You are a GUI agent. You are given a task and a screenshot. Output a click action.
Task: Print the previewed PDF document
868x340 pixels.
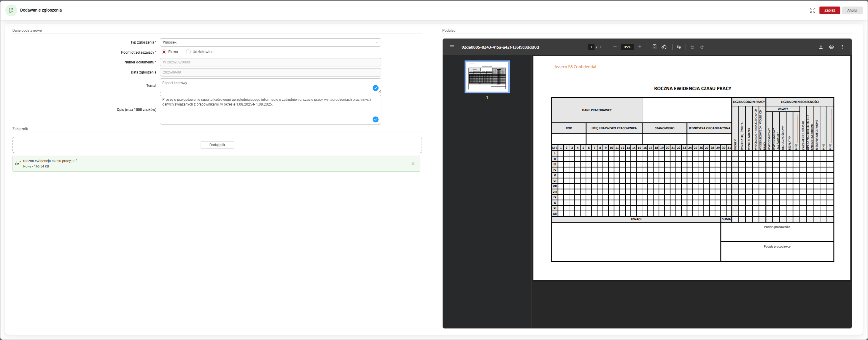coord(832,47)
